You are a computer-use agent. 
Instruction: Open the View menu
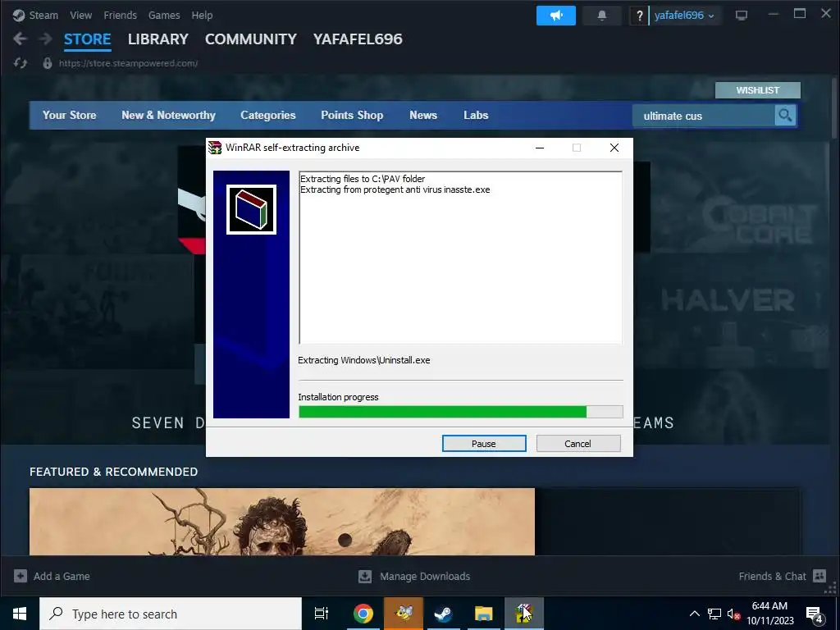coord(81,16)
